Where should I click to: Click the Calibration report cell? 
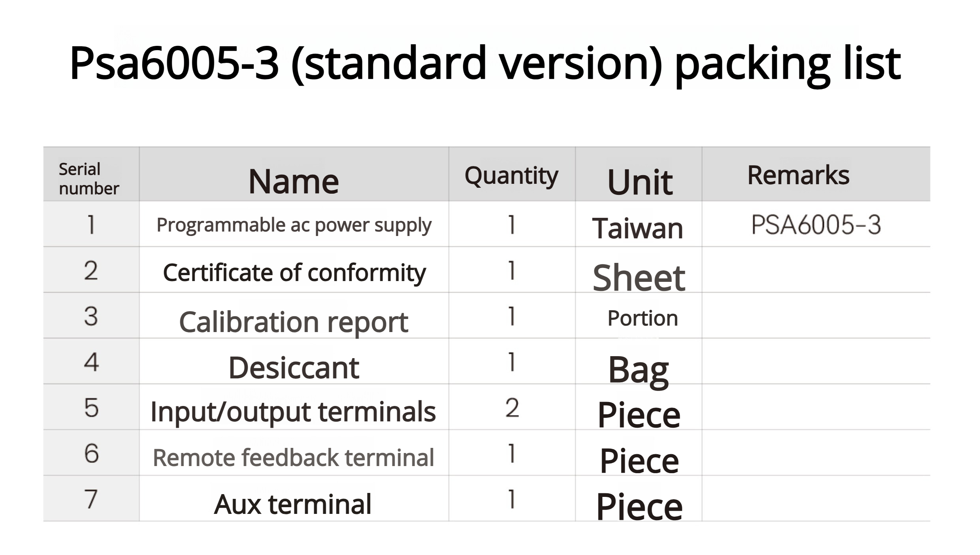click(x=294, y=321)
